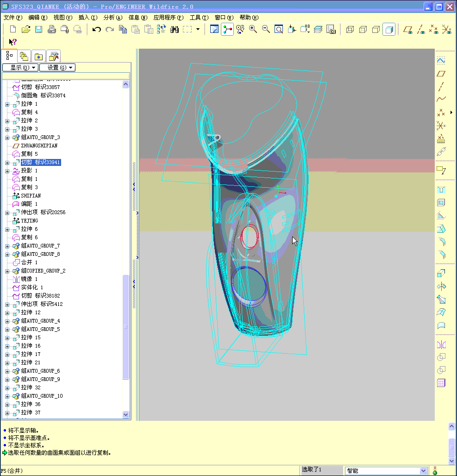
Task: Open the 显示(O) dropdown
Action: click(x=20, y=67)
